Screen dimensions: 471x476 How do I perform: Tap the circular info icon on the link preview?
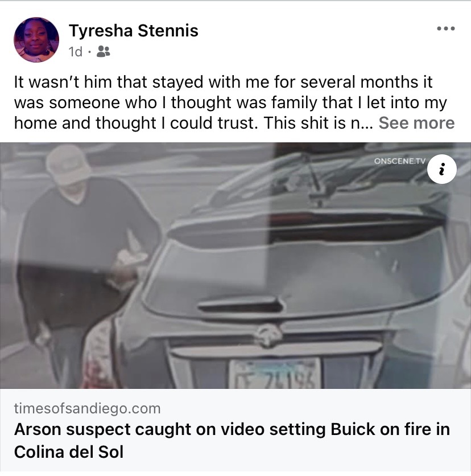click(441, 170)
